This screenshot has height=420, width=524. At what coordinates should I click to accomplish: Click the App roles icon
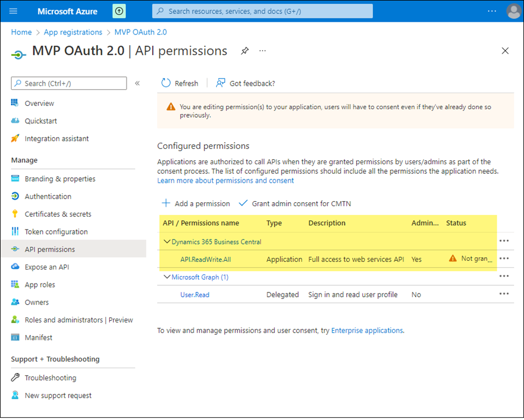pyautogui.click(x=15, y=284)
